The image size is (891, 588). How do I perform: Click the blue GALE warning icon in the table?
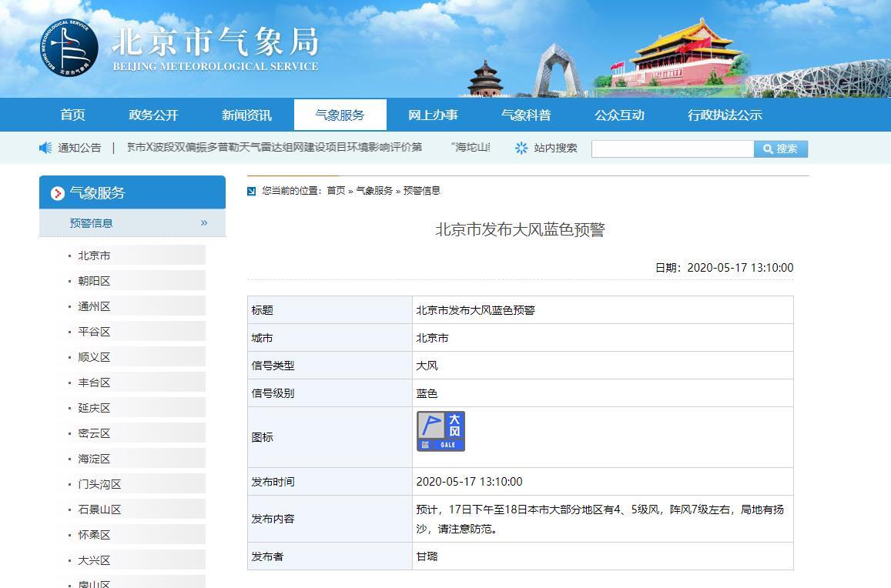pos(442,433)
